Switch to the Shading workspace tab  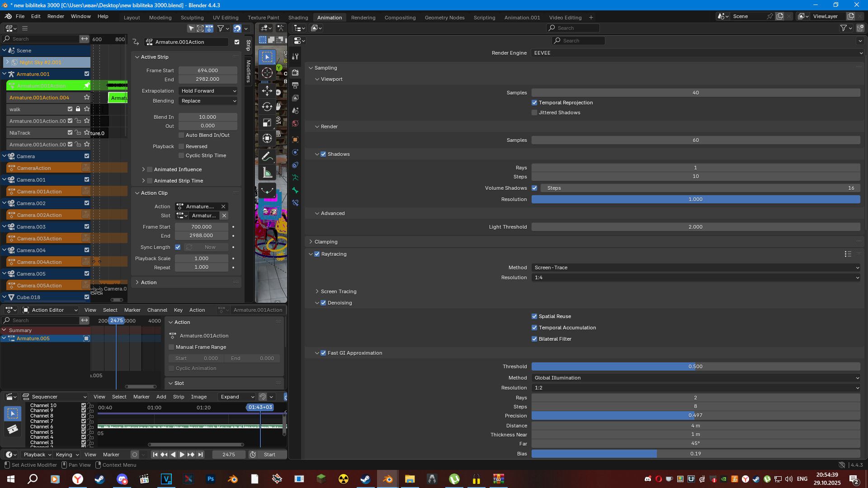click(298, 17)
